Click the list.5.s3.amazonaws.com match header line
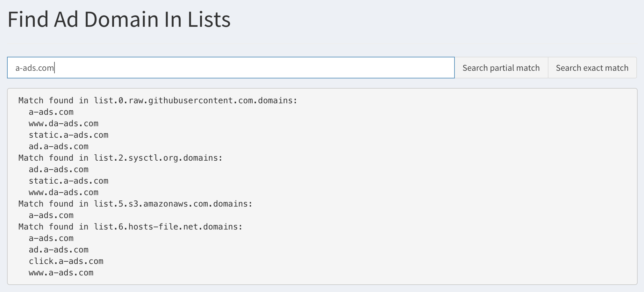Screen dimensions: 644x292 coord(135,204)
